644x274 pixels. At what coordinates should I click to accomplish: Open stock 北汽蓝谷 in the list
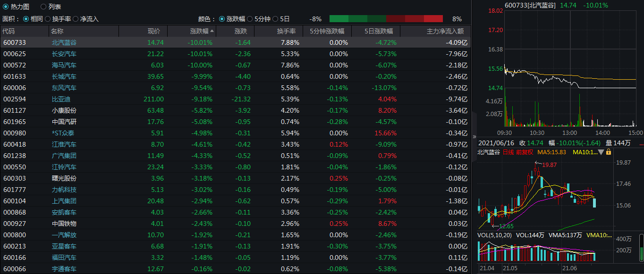point(64,42)
